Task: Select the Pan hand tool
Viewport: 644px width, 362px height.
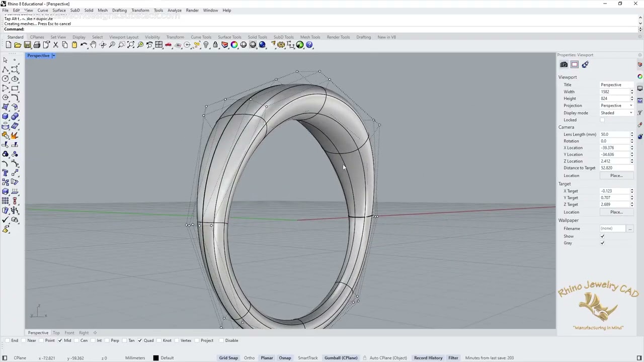Action: (93, 45)
